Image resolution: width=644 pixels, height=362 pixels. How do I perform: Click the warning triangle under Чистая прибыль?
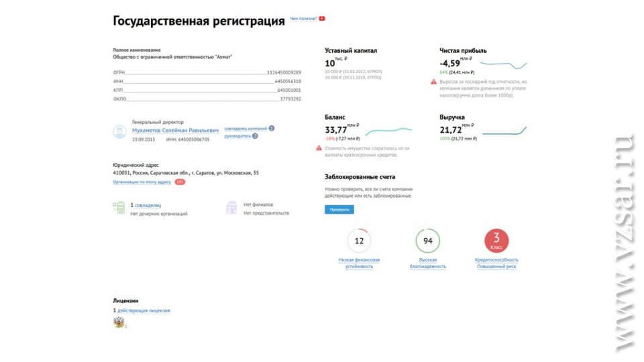(434, 82)
